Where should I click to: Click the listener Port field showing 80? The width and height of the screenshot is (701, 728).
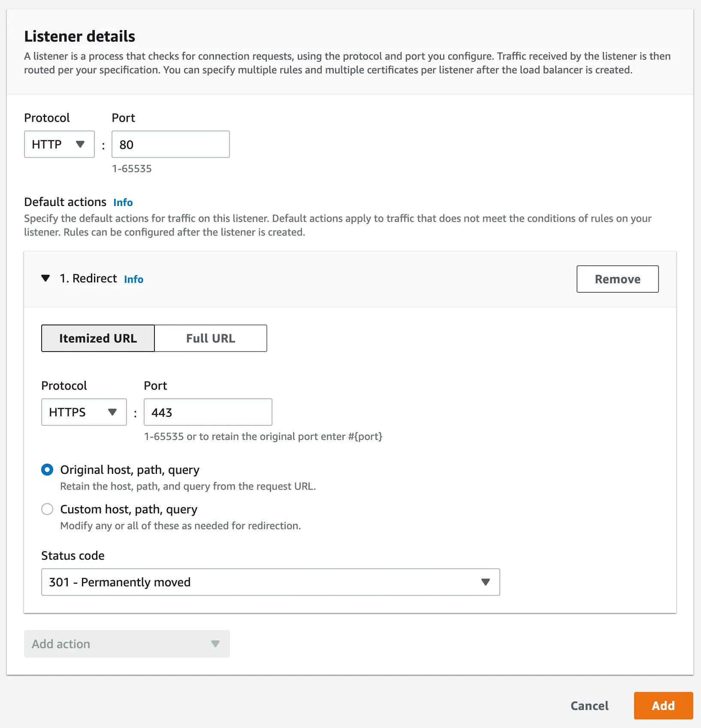point(170,144)
